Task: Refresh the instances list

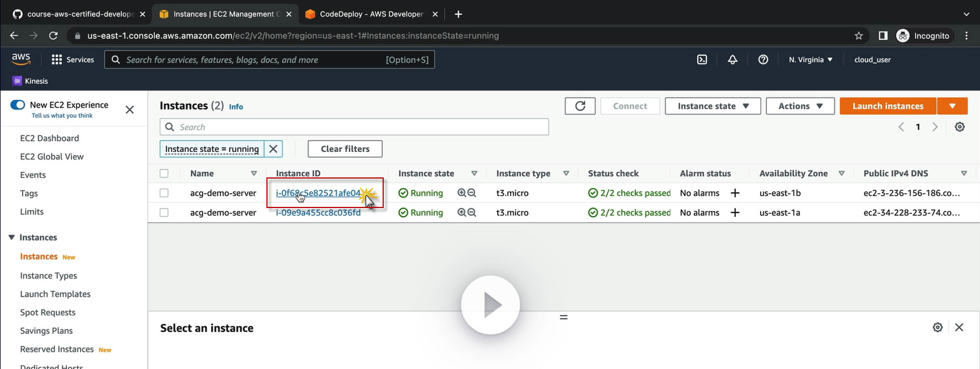Action: [x=580, y=106]
